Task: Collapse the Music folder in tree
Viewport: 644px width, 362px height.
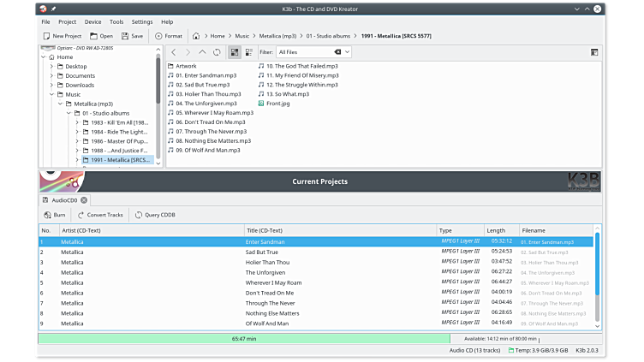Action: click(x=51, y=94)
